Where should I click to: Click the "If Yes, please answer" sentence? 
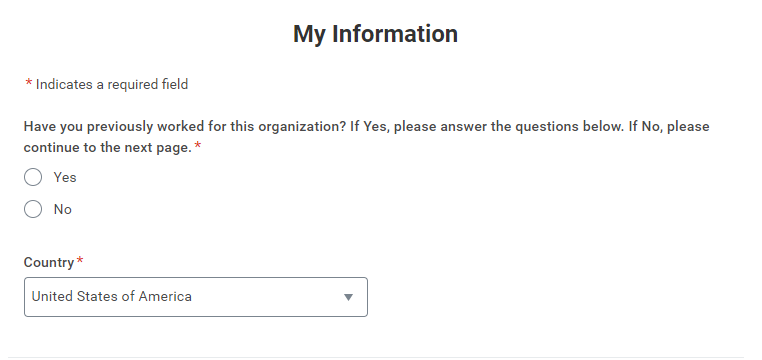click(x=486, y=127)
